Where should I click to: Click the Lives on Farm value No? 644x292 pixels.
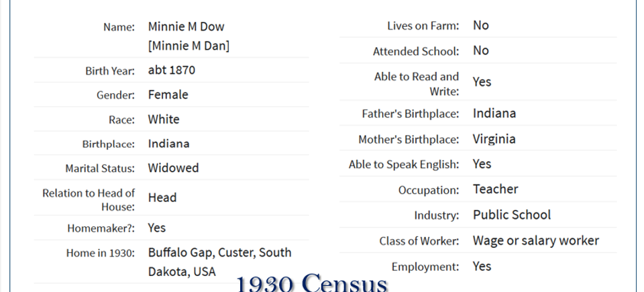(481, 26)
